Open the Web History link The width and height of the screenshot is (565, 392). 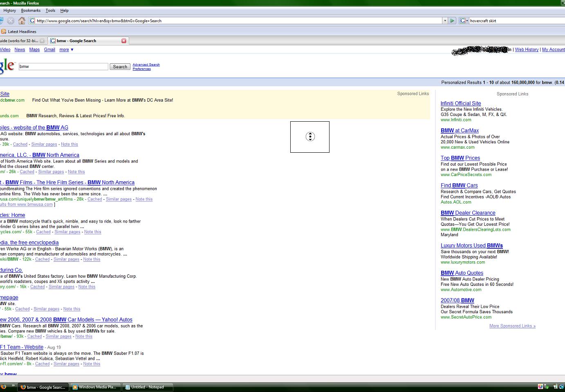[527, 49]
